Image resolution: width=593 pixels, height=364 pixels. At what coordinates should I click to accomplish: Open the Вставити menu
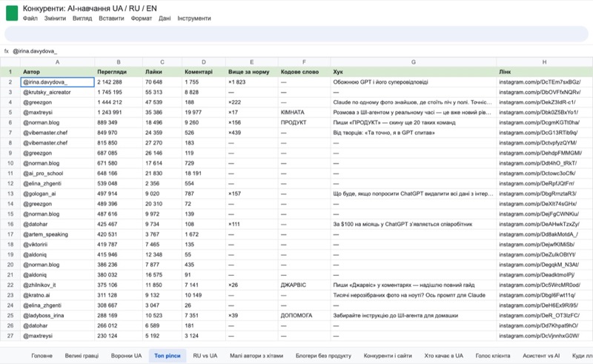click(111, 18)
